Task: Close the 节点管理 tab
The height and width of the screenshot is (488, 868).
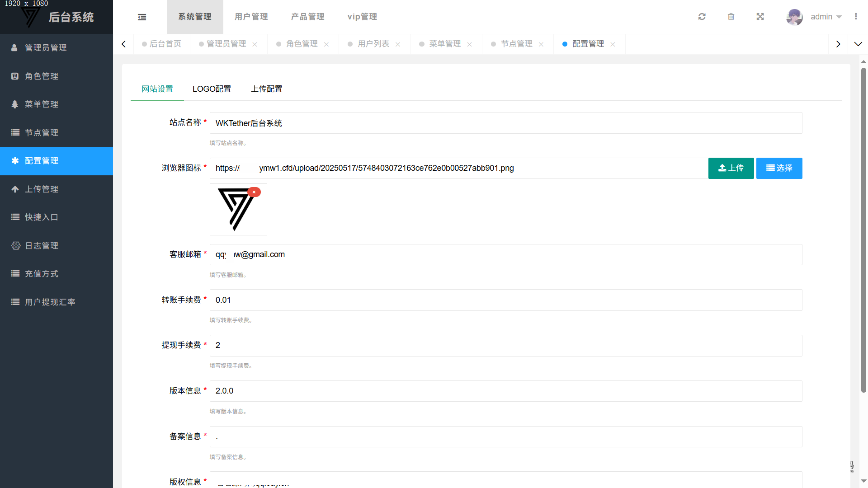Action: point(541,44)
